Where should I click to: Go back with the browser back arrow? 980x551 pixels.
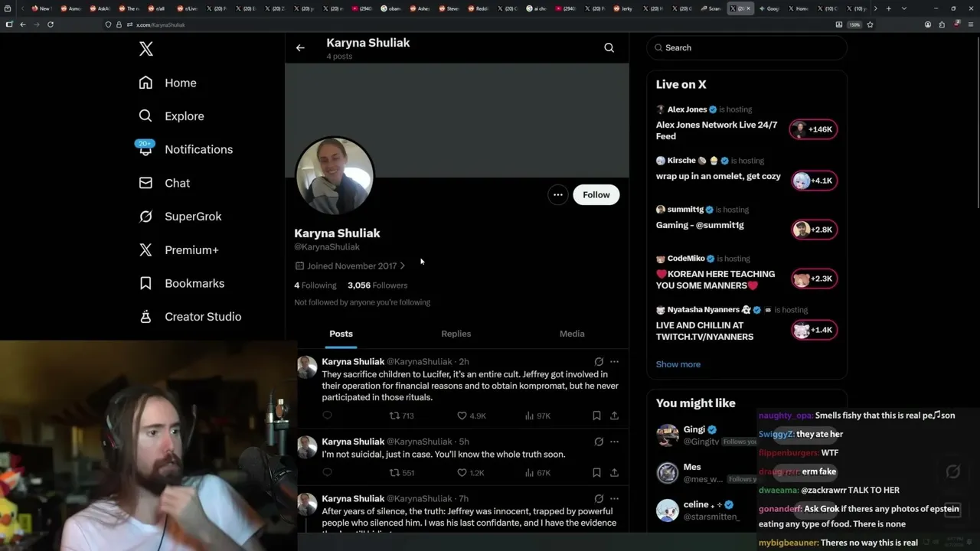[x=23, y=24]
